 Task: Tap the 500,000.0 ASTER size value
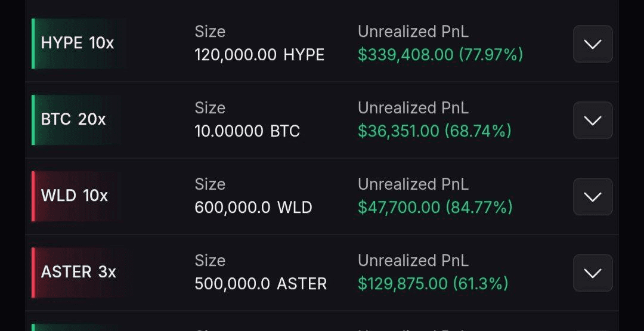click(x=261, y=284)
